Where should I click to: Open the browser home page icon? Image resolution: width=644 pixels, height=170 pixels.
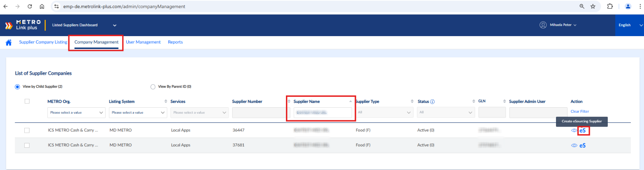click(42, 6)
